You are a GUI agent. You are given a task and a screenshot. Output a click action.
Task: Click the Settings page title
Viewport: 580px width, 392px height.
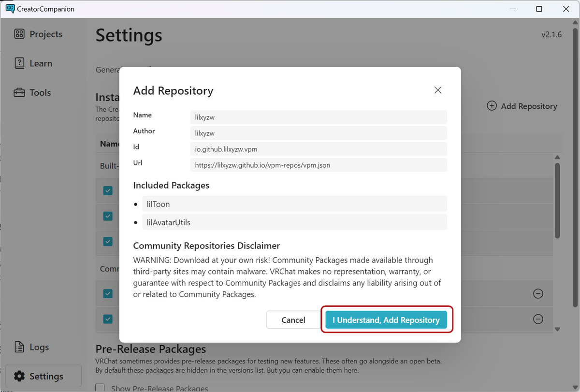coord(129,35)
